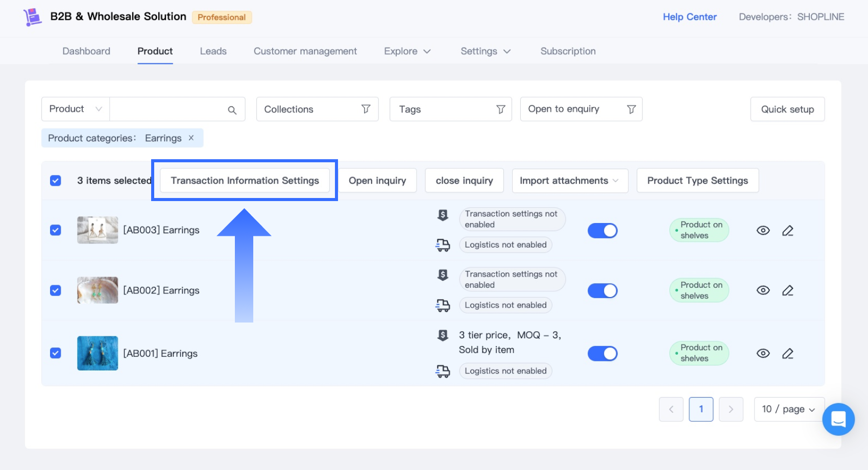Click the Tags filter funnel icon
868x470 pixels.
(500, 109)
